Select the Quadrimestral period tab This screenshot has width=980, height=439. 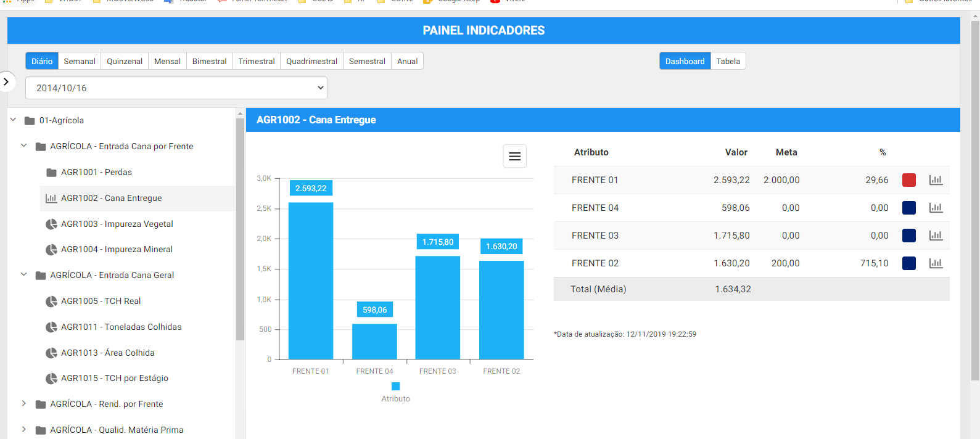312,61
